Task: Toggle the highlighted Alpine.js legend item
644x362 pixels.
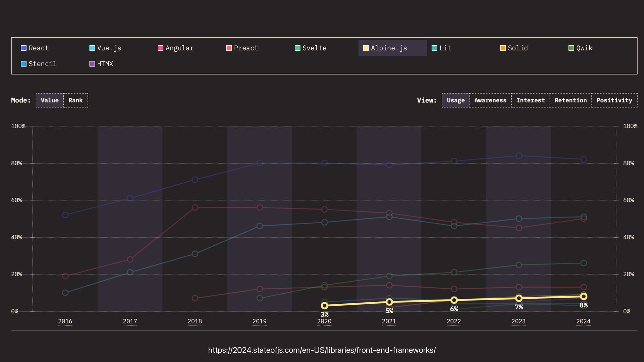Action: [x=389, y=48]
